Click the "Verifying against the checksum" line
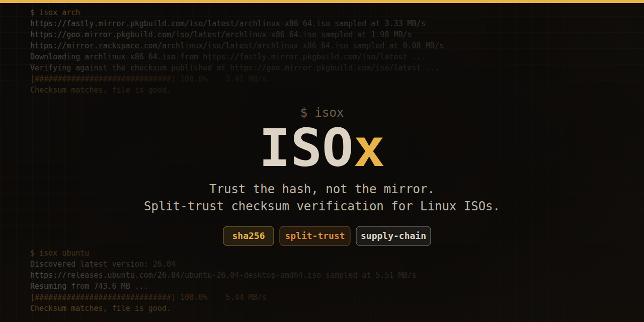 click(x=234, y=68)
